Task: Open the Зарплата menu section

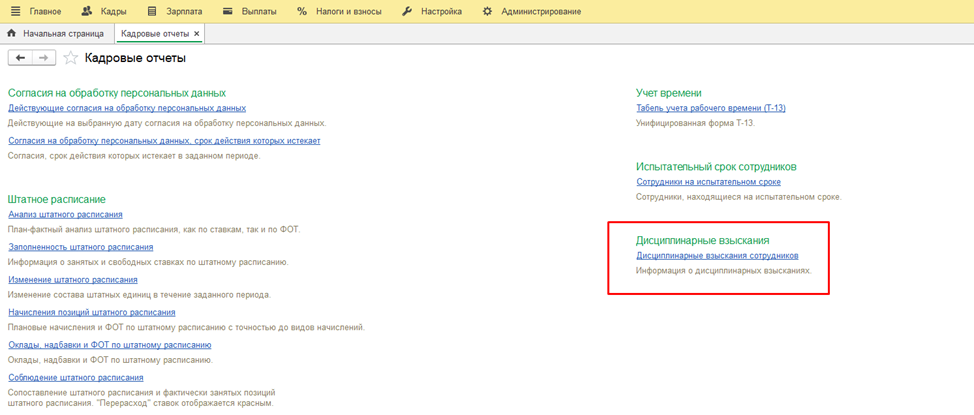Action: tap(174, 12)
